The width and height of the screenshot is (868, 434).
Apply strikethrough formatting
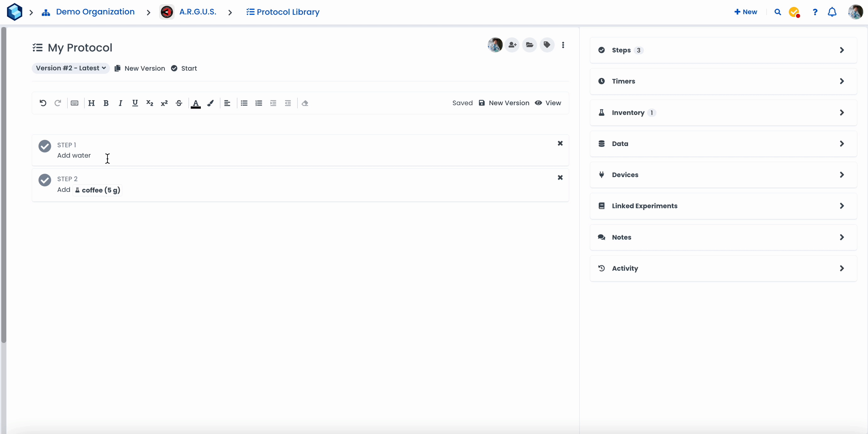tap(179, 103)
